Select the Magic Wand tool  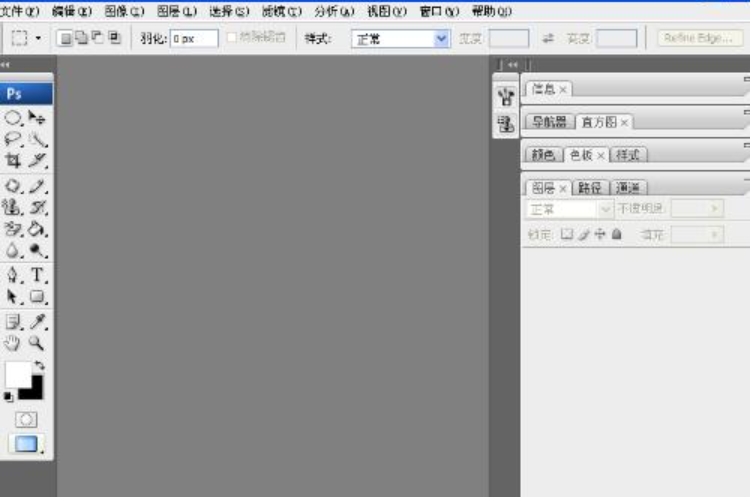(37, 139)
